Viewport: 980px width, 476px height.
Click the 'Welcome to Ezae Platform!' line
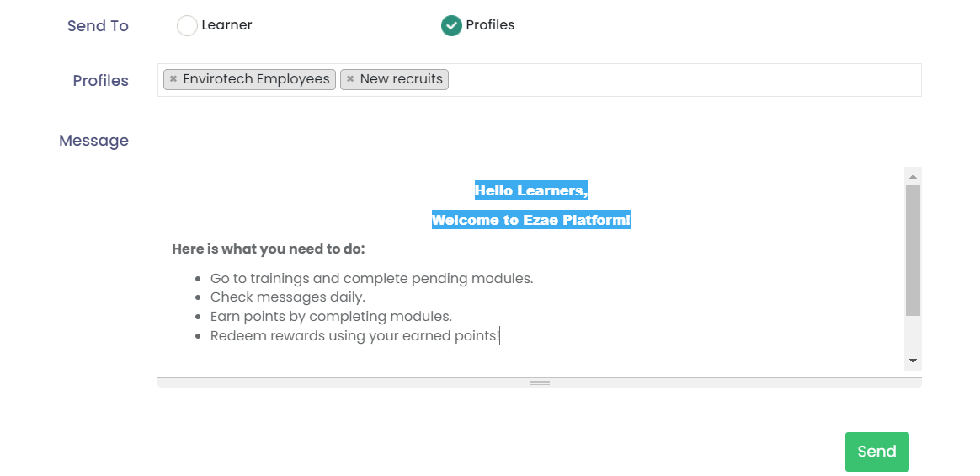click(x=530, y=221)
